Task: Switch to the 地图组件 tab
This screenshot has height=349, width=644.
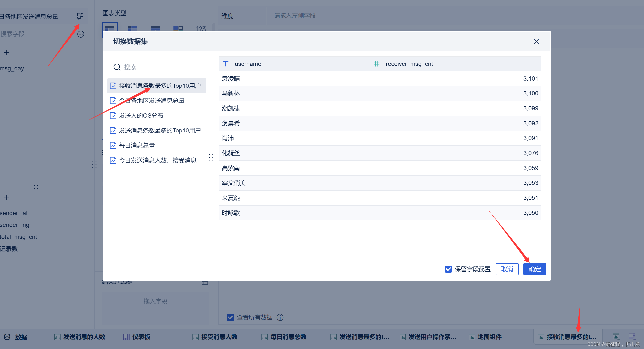Action: [485, 337]
